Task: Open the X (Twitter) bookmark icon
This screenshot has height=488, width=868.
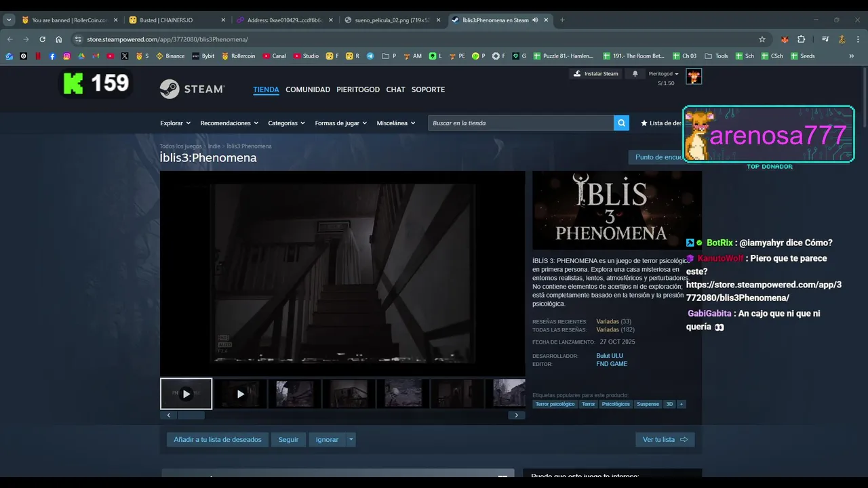Action: pyautogui.click(x=125, y=56)
